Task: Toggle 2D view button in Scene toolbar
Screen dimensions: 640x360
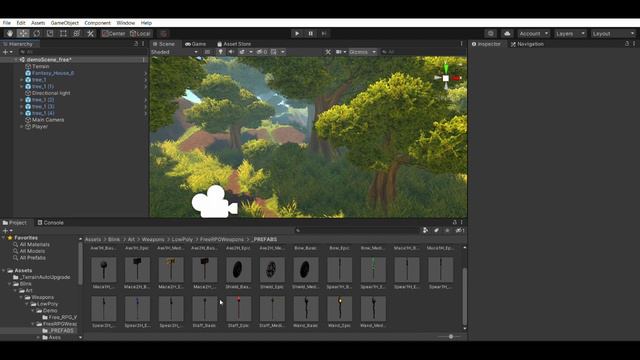Action: pos(207,52)
